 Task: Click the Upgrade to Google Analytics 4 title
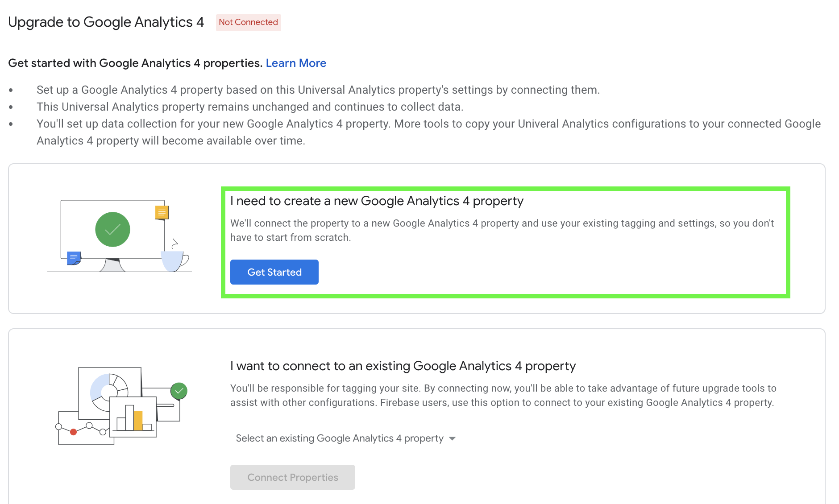click(106, 22)
